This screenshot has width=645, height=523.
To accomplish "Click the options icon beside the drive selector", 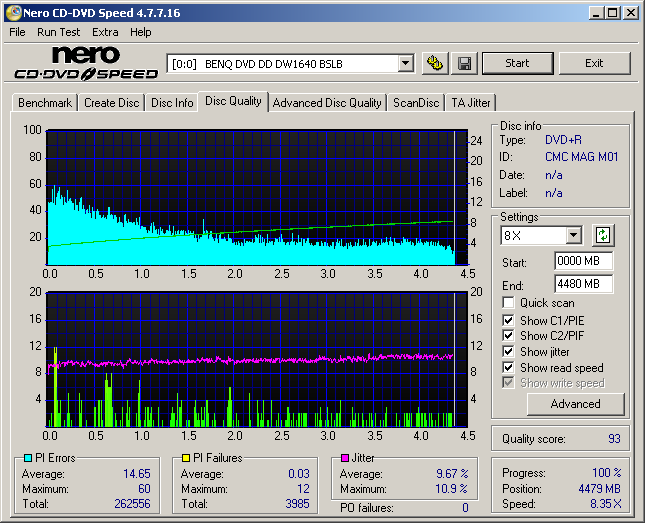I will [x=435, y=63].
